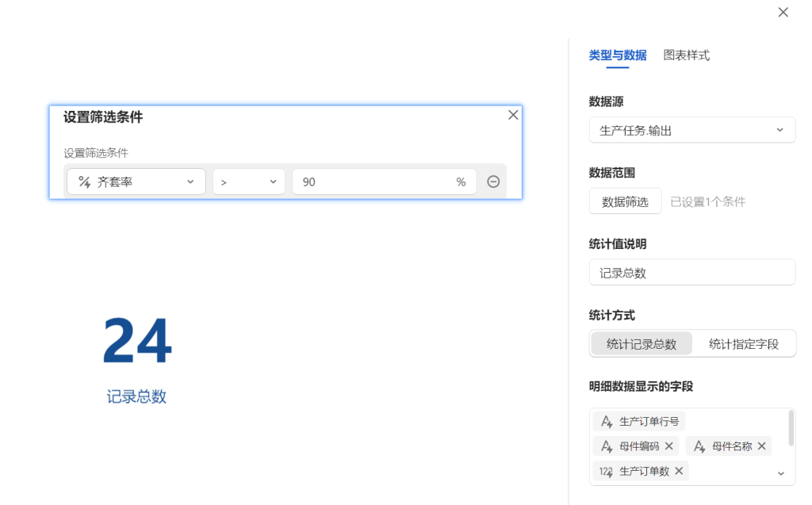812x505 pixels.
Task: Close the chart configuration panel
Action: [x=783, y=12]
